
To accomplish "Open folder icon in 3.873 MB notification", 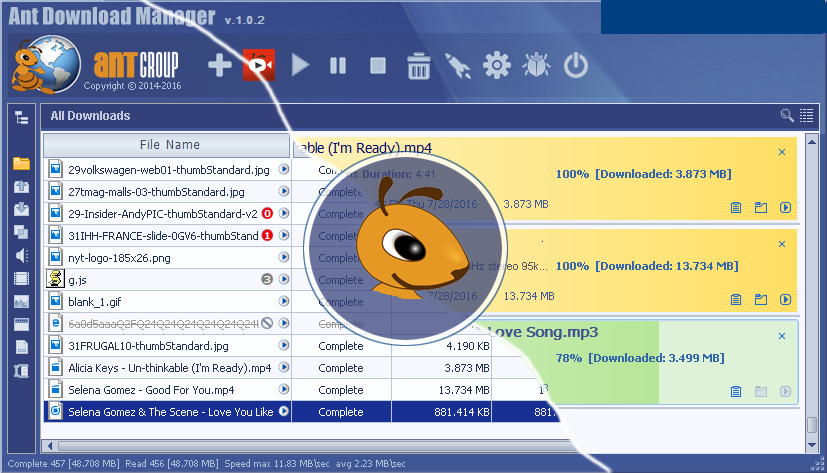I will coord(761,208).
